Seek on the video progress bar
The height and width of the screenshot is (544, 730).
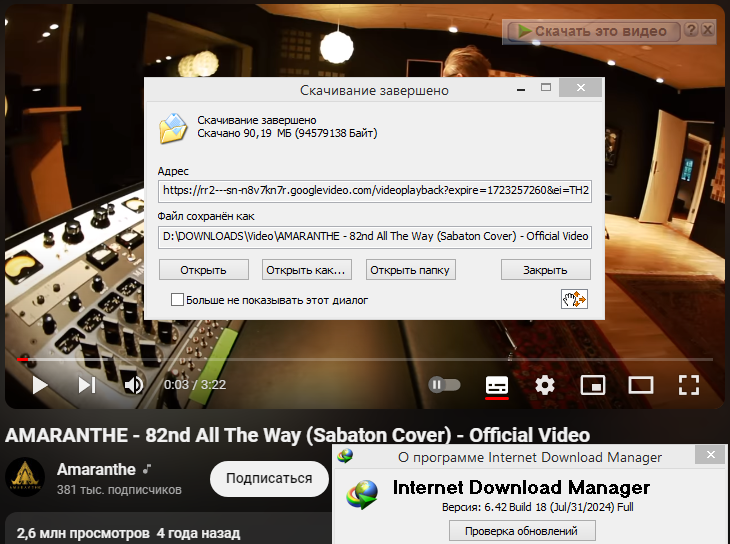365,360
